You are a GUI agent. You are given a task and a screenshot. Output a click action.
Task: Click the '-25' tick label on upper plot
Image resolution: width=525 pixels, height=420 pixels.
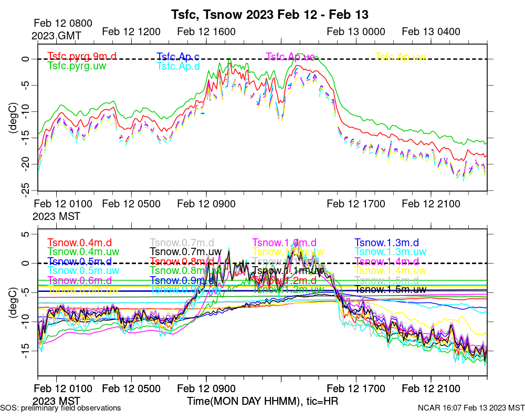coord(25,190)
